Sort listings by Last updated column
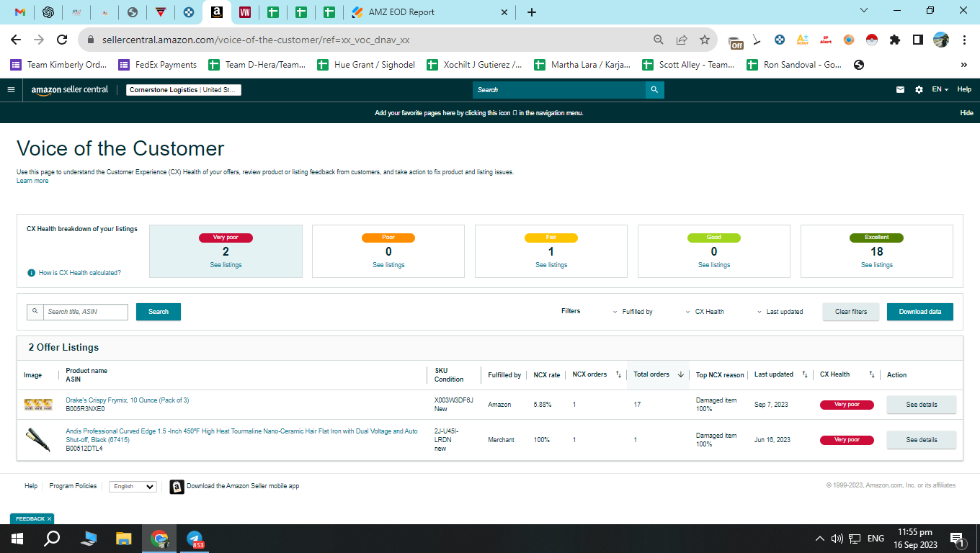The height and width of the screenshot is (553, 980). [805, 374]
